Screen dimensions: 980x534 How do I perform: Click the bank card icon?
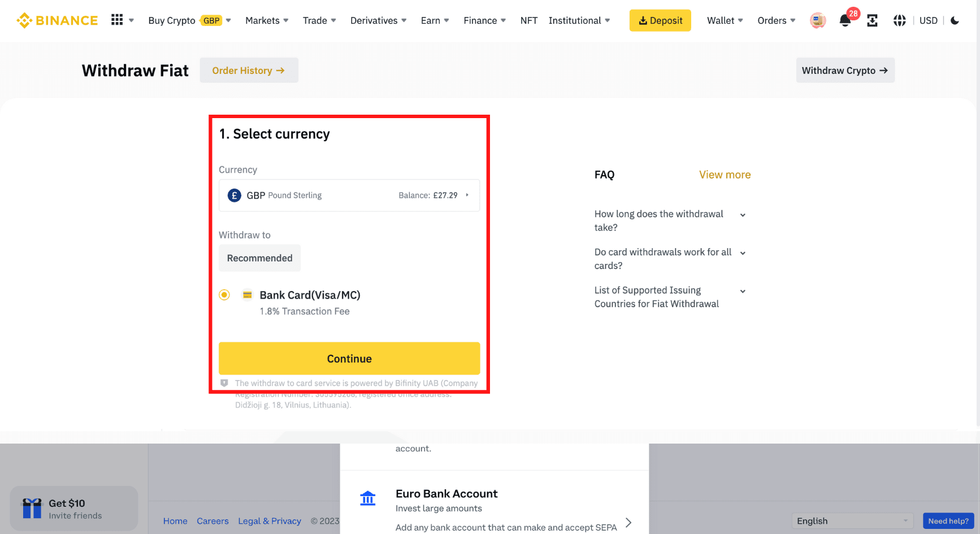tap(247, 295)
